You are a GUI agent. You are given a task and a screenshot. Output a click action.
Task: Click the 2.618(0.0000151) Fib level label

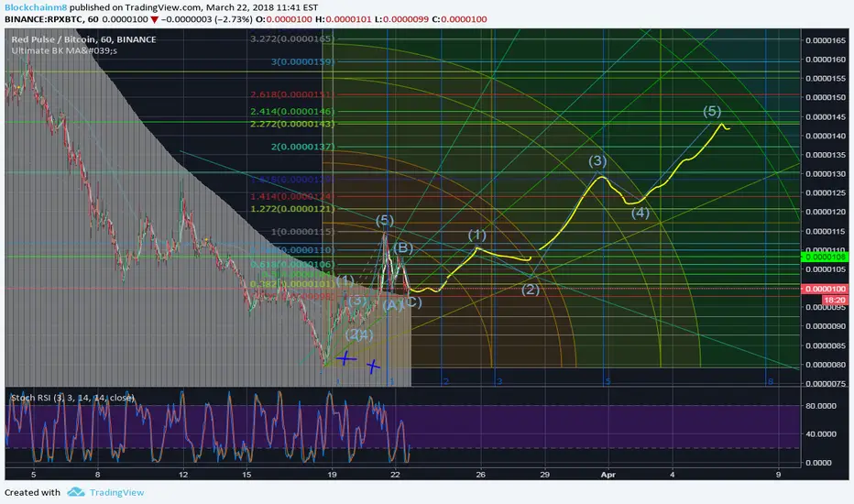click(x=291, y=94)
